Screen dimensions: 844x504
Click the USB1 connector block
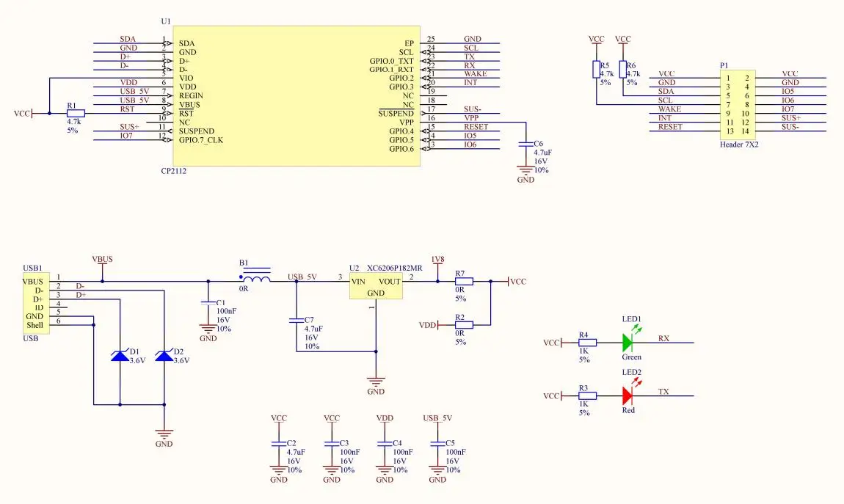point(34,304)
